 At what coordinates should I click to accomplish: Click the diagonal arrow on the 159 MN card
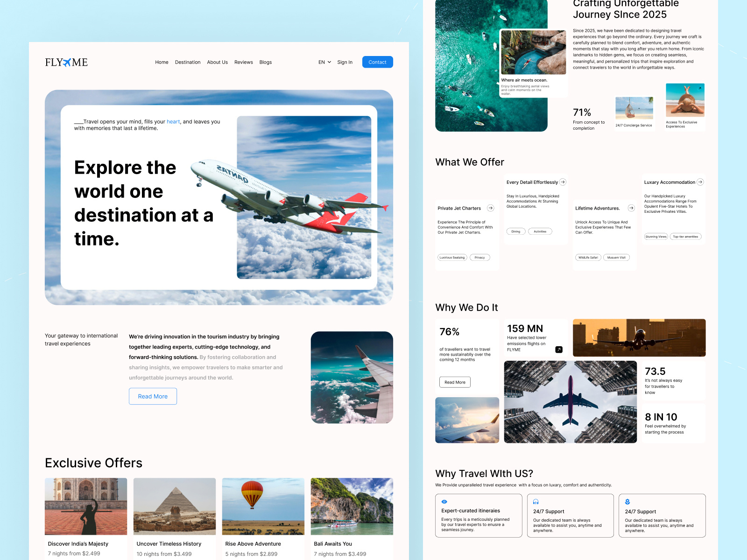click(x=558, y=349)
